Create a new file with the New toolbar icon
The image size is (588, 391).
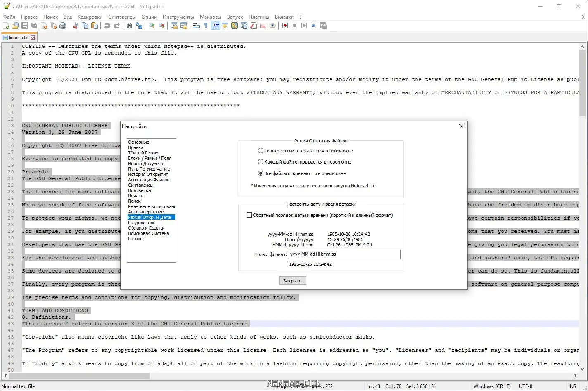(6, 26)
